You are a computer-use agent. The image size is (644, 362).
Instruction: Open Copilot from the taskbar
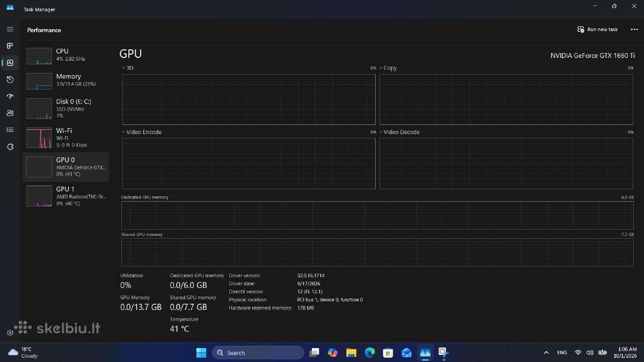(x=333, y=352)
